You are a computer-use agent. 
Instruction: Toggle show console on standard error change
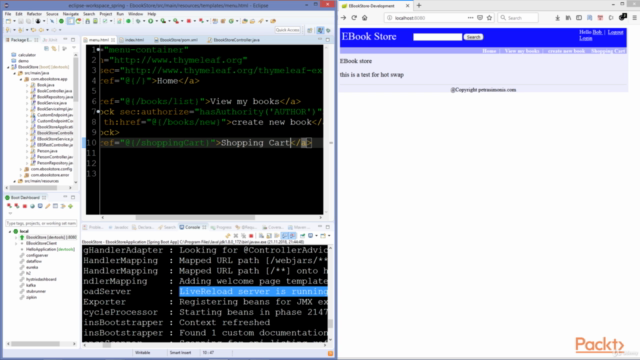[293, 236]
